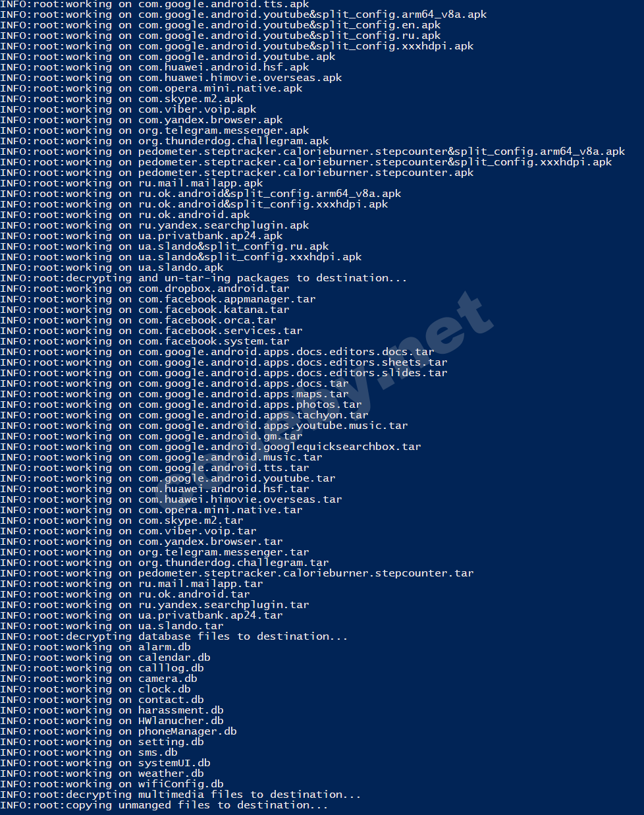Screen dimensions: 644x815
Task: Click the com.facebook.katana.tar entry
Action: [x=145, y=310]
